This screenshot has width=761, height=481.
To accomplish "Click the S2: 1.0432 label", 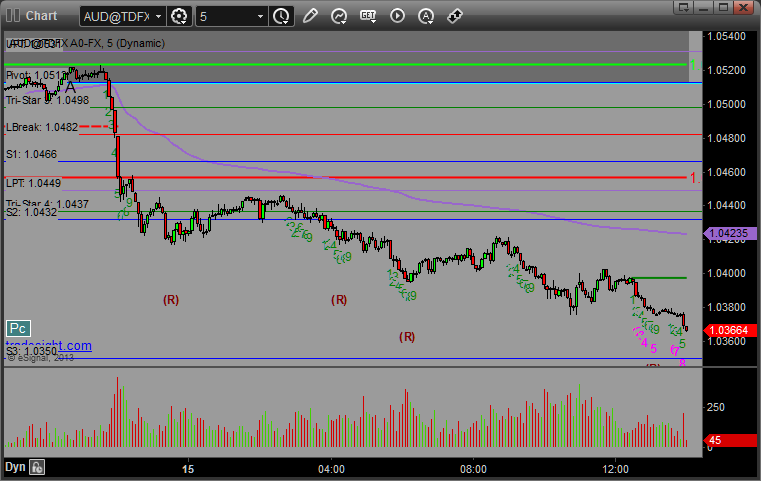I will [x=31, y=212].
